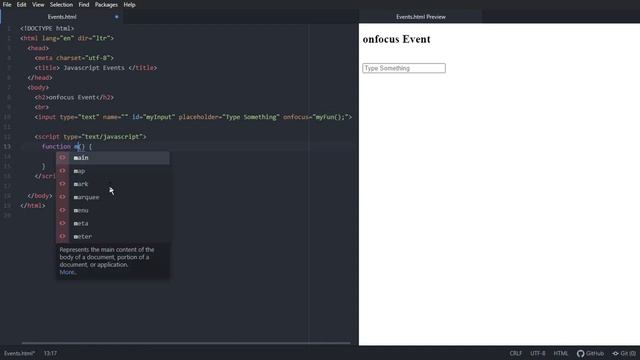The width and height of the screenshot is (640, 360).
Task: Click the tag icon beside 'meter' suggestion
Action: tap(62, 236)
